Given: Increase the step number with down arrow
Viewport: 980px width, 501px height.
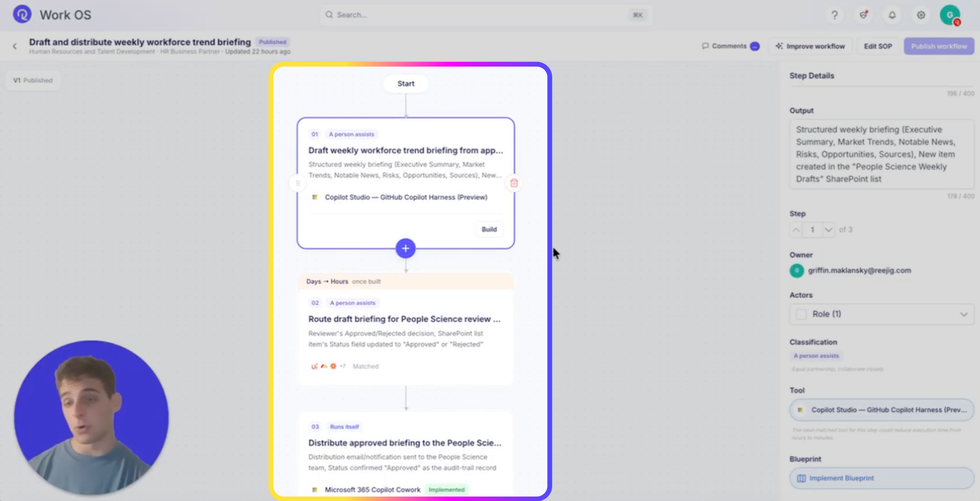Looking at the screenshot, I should click(828, 230).
